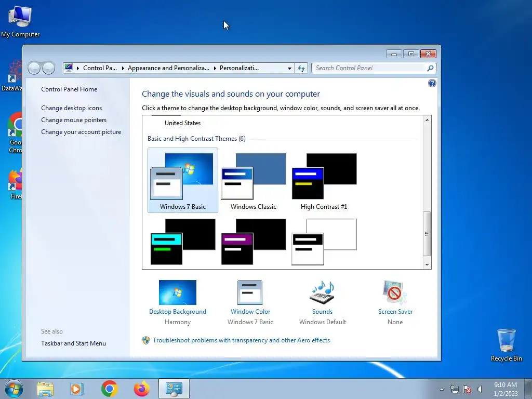Expand the arrow after Control Panel breadcrumb

(x=123, y=68)
